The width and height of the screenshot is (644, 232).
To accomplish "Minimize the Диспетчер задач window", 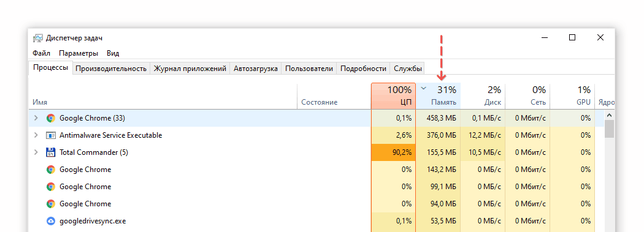I will pos(545,38).
